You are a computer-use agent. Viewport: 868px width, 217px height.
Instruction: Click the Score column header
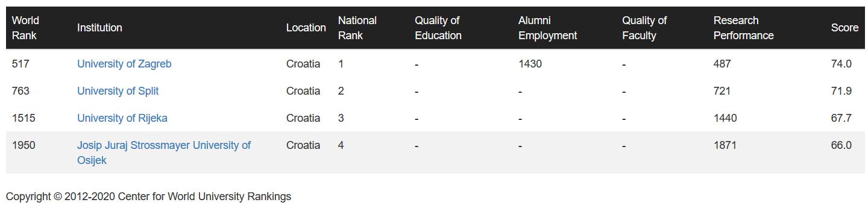point(844,28)
